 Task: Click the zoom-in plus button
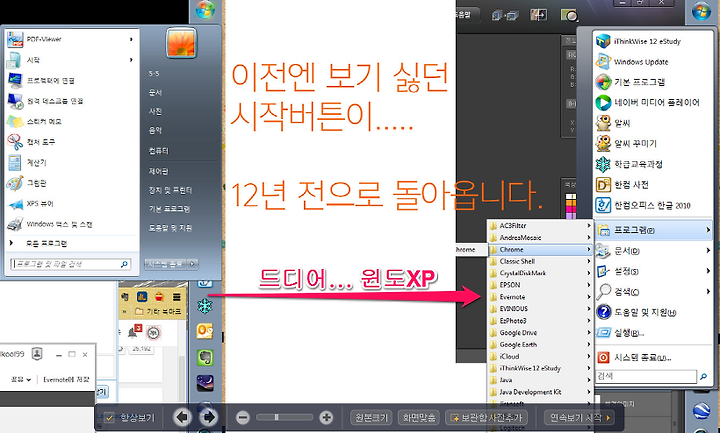[326, 418]
